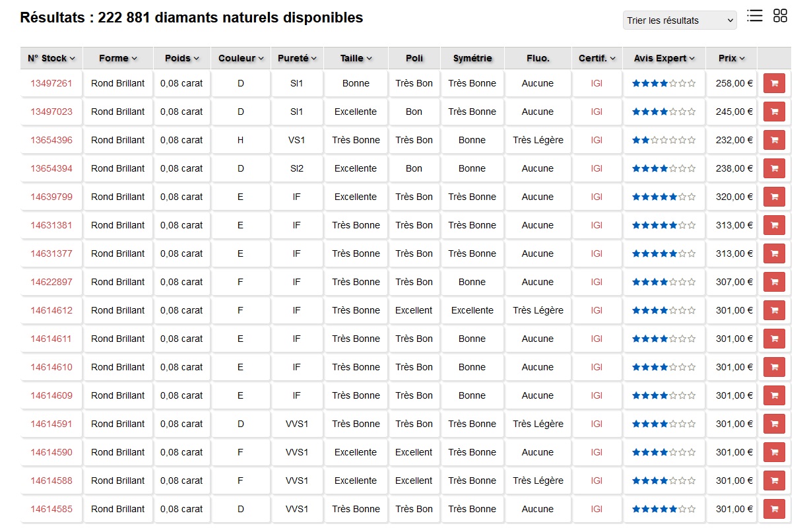Open the Pureté column filter
Viewport: 807px width, 532px height.
[297, 58]
